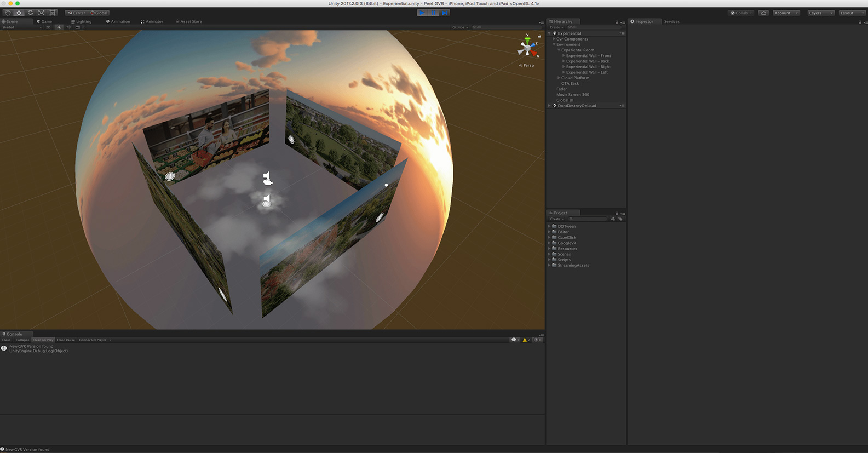868x453 pixels.
Task: Select the Rotate tool
Action: pyautogui.click(x=30, y=13)
